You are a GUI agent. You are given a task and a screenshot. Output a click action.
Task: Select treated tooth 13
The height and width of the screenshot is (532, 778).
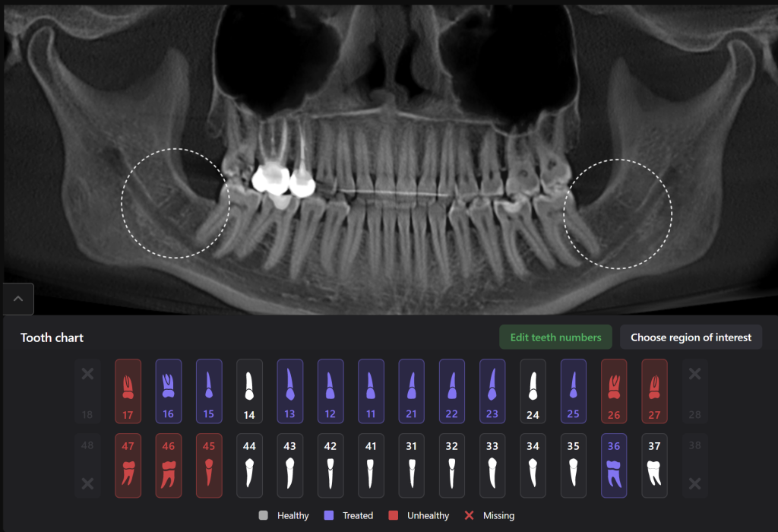289,391
